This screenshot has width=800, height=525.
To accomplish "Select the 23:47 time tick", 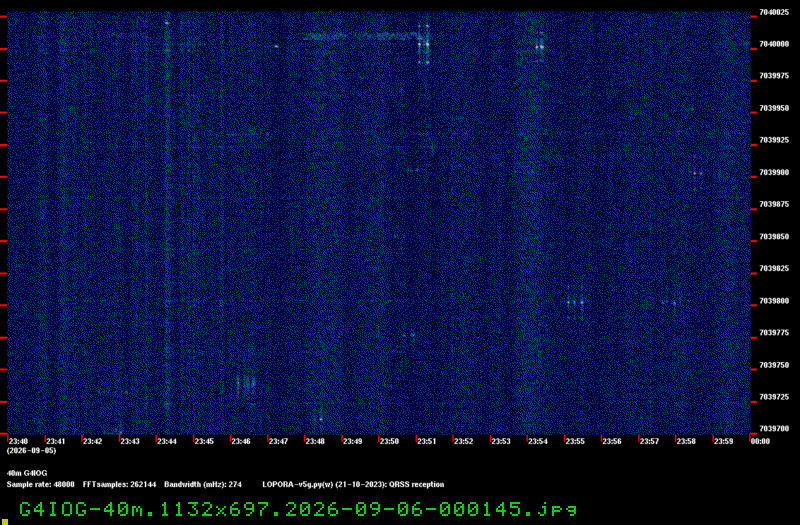I will pyautogui.click(x=278, y=441).
